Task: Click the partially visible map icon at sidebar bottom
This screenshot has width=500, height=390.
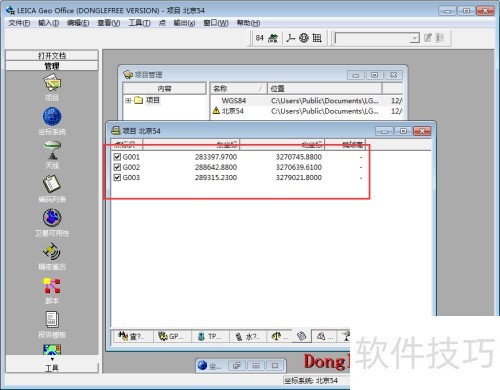Action: tap(52, 350)
